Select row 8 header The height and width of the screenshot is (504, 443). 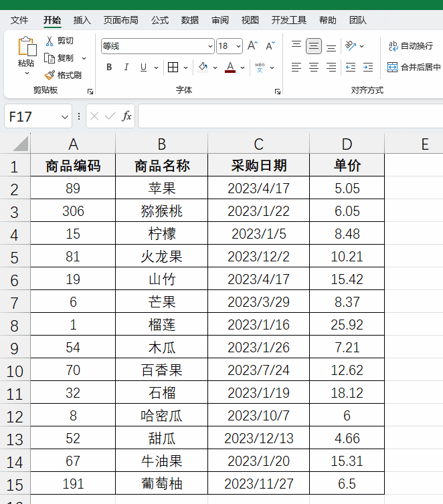pyautogui.click(x=15, y=324)
